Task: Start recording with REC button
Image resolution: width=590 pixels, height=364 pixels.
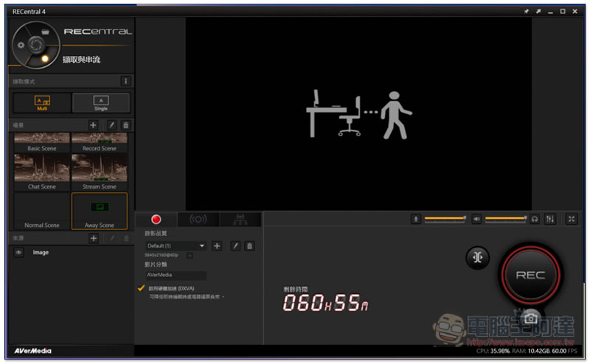Action: point(530,275)
